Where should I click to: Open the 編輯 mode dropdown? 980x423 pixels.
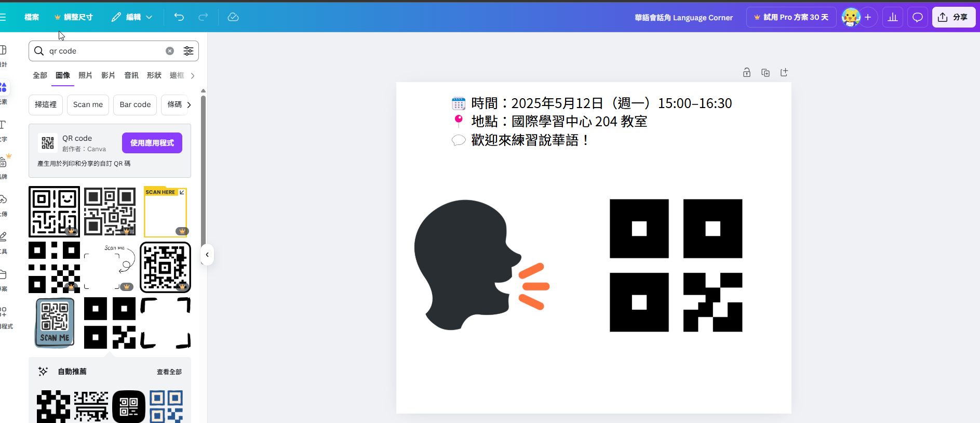point(132,17)
